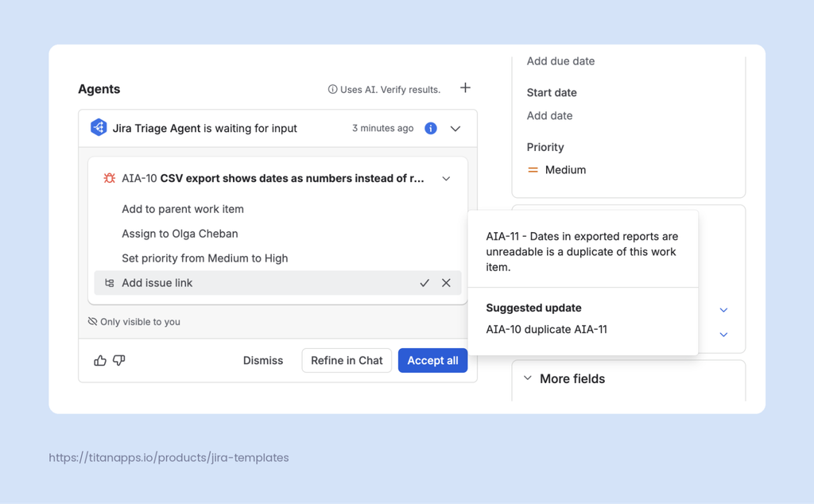The height and width of the screenshot is (504, 814).
Task: Select the Add issue link row
Action: click(277, 283)
